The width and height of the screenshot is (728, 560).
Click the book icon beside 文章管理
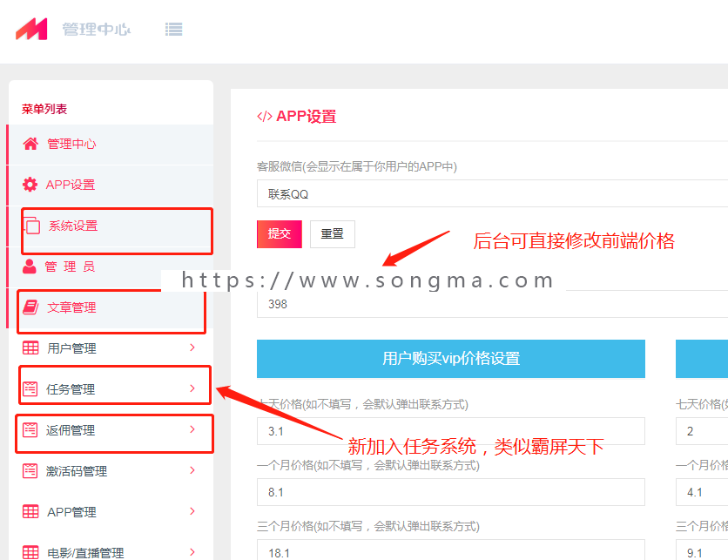pyautogui.click(x=30, y=307)
